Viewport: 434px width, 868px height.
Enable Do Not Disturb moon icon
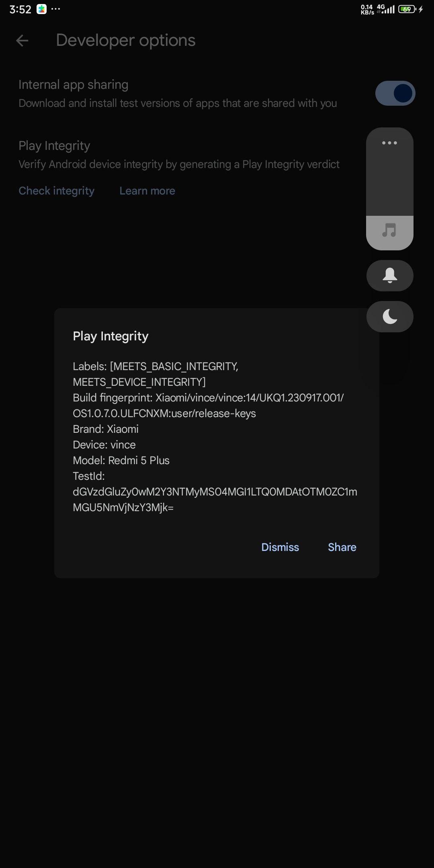[x=390, y=317]
